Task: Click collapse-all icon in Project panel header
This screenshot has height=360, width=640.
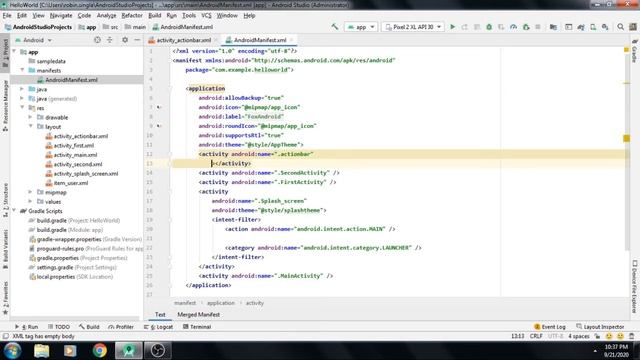Action: 109,40
